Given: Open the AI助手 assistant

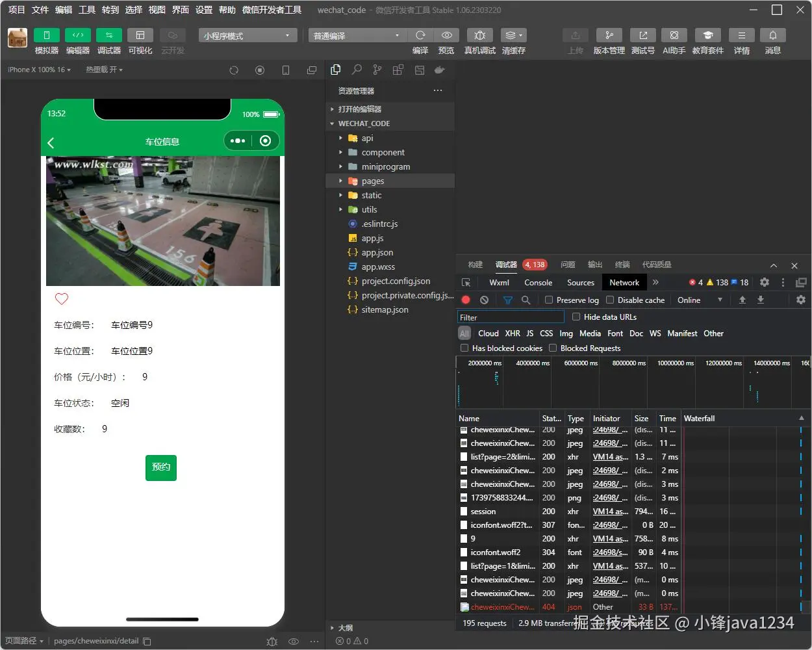Looking at the screenshot, I should [674, 35].
